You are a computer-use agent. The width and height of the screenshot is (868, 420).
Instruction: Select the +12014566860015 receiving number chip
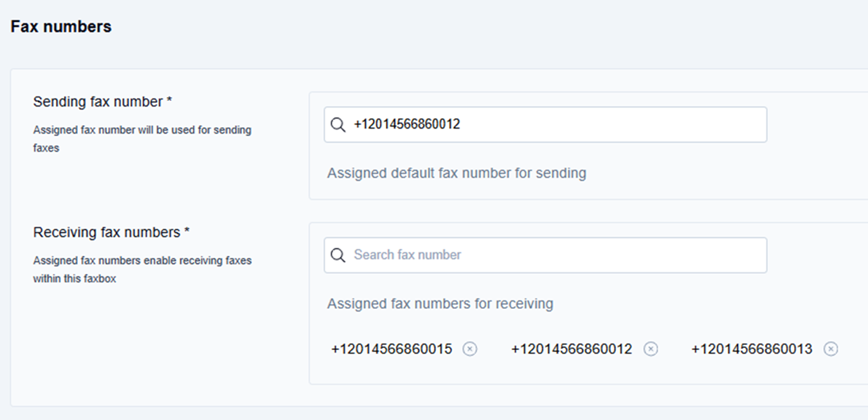click(x=392, y=349)
